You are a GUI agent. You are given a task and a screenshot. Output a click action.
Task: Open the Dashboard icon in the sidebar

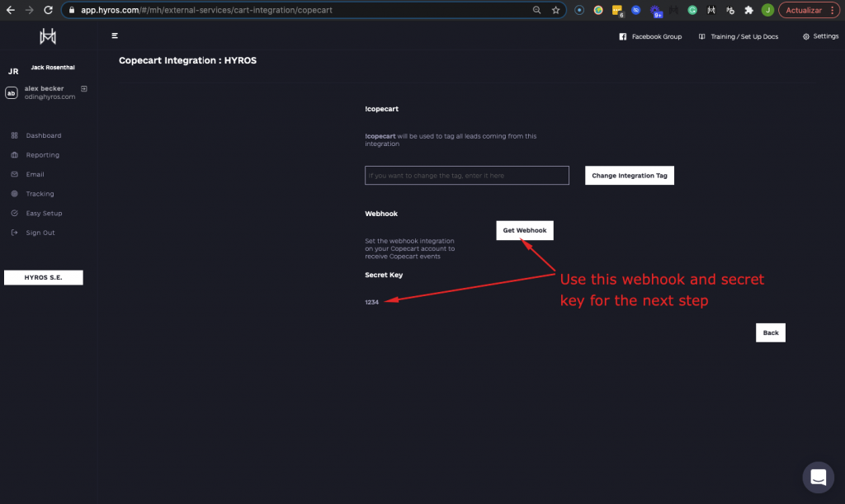[x=15, y=135]
